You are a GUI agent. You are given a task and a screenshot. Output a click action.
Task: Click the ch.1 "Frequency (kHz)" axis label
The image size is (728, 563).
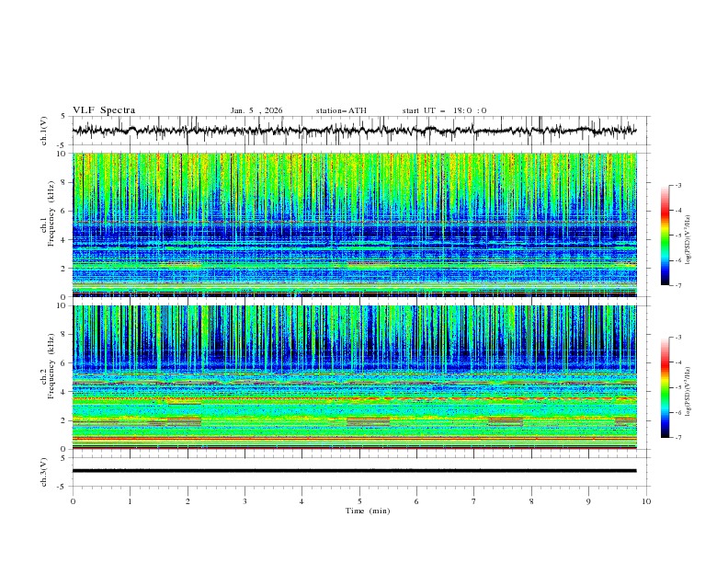[51, 213]
